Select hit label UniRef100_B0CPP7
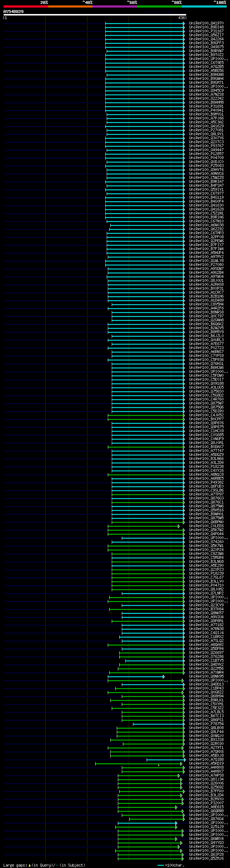 206,419
